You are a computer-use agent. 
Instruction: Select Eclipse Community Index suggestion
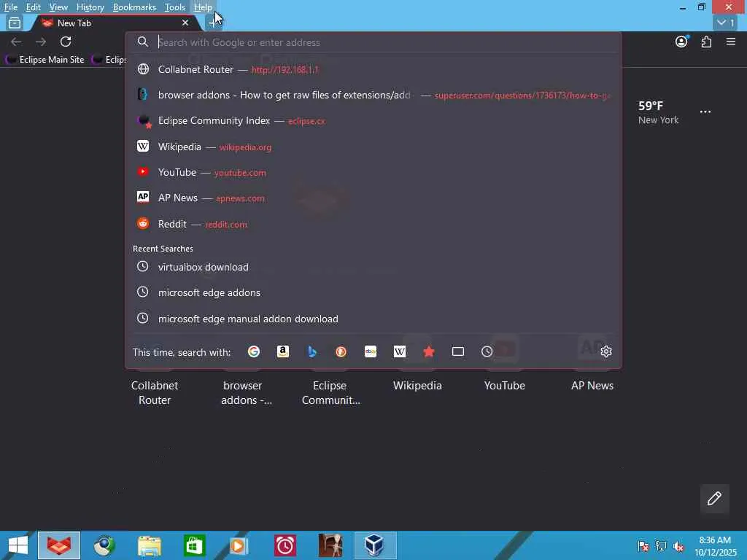pyautogui.click(x=373, y=121)
